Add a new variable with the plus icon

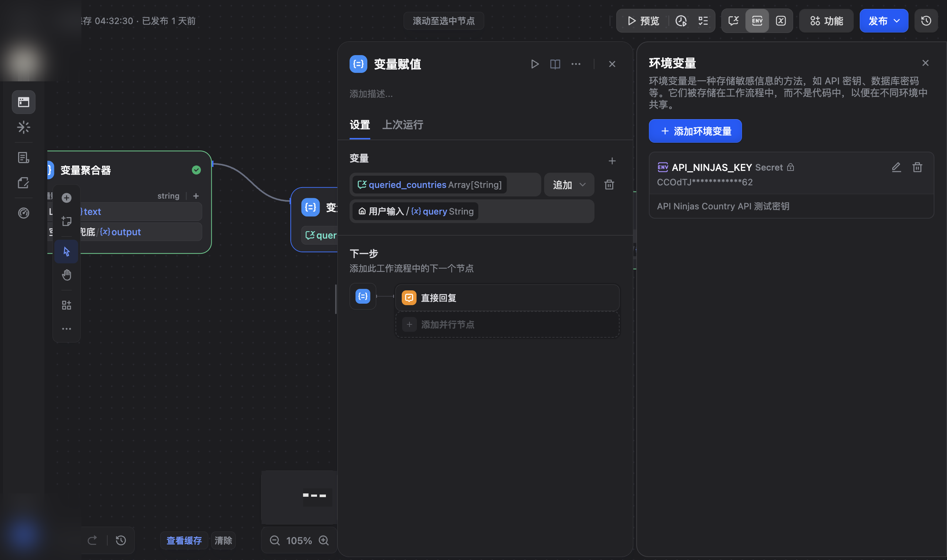coord(612,161)
